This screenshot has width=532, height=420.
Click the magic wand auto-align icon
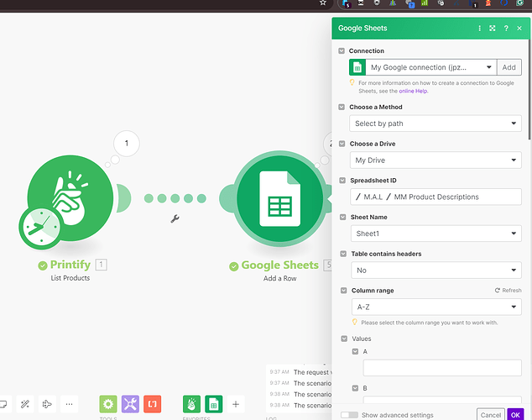[25, 404]
